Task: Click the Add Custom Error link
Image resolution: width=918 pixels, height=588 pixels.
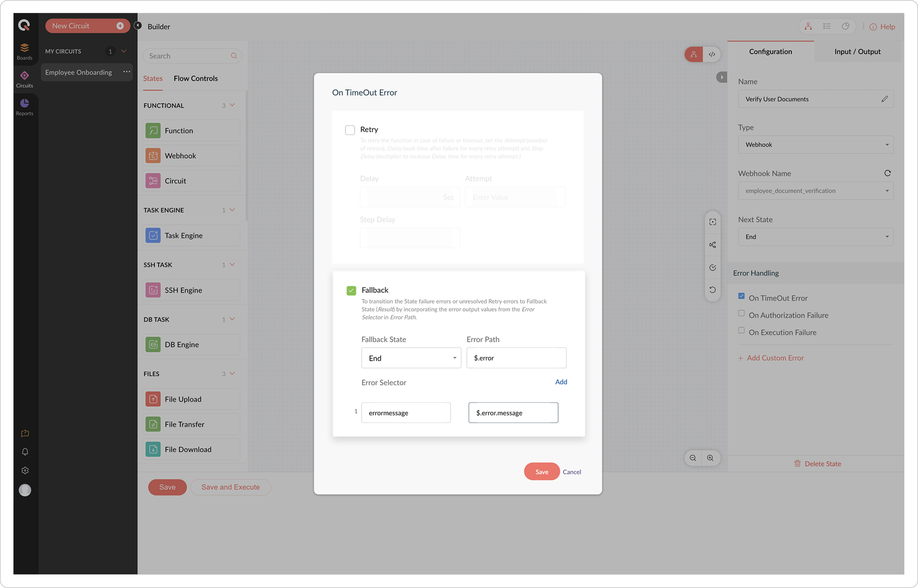Action: [775, 358]
